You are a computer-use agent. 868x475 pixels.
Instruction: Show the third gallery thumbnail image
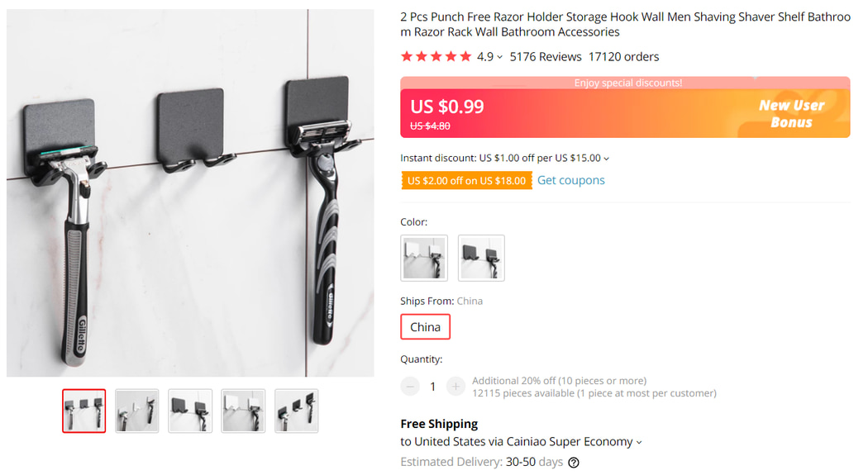click(x=190, y=411)
